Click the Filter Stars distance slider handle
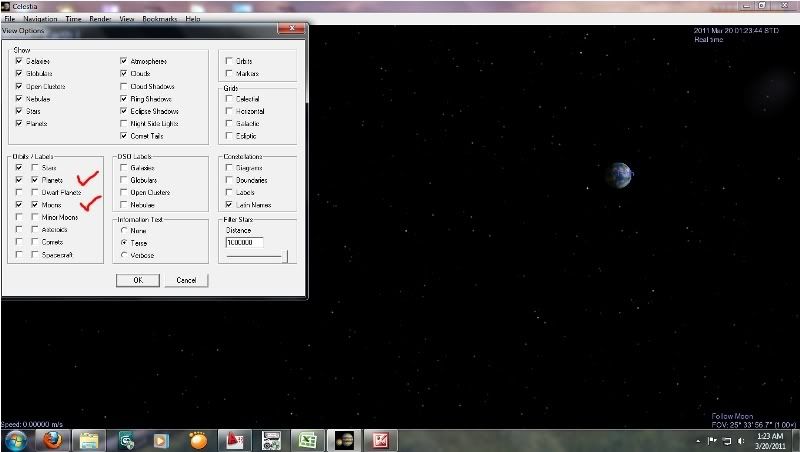 pyautogui.click(x=285, y=256)
